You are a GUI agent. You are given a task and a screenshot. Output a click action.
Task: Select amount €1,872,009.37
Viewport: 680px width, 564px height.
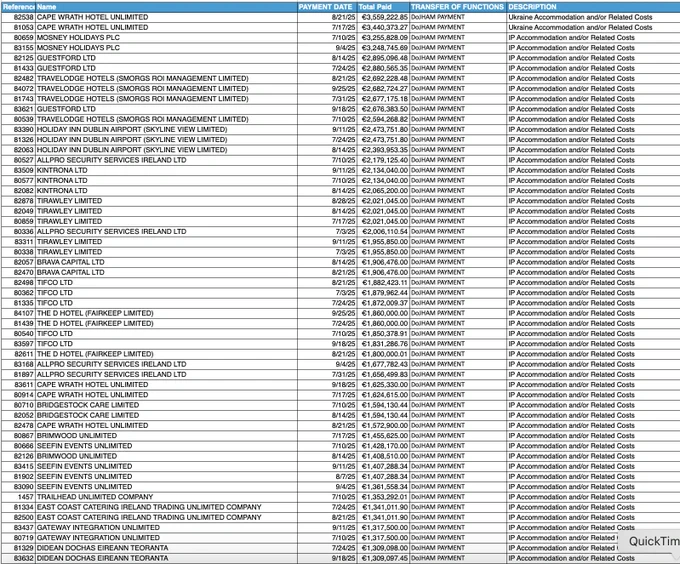tap(385, 303)
